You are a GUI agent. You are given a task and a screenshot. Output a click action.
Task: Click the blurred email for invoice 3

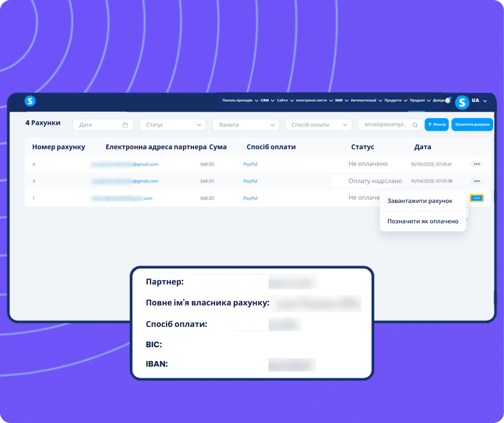(125, 181)
